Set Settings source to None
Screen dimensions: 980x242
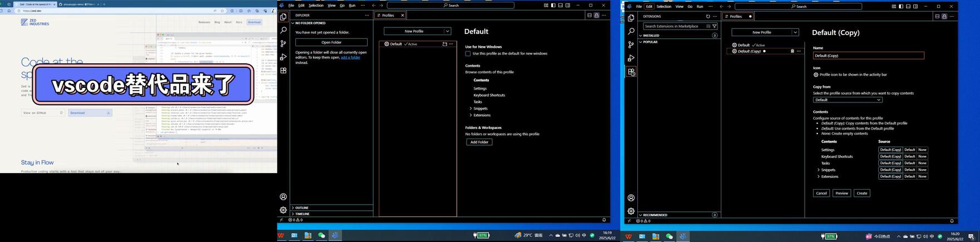pyautogui.click(x=922, y=150)
